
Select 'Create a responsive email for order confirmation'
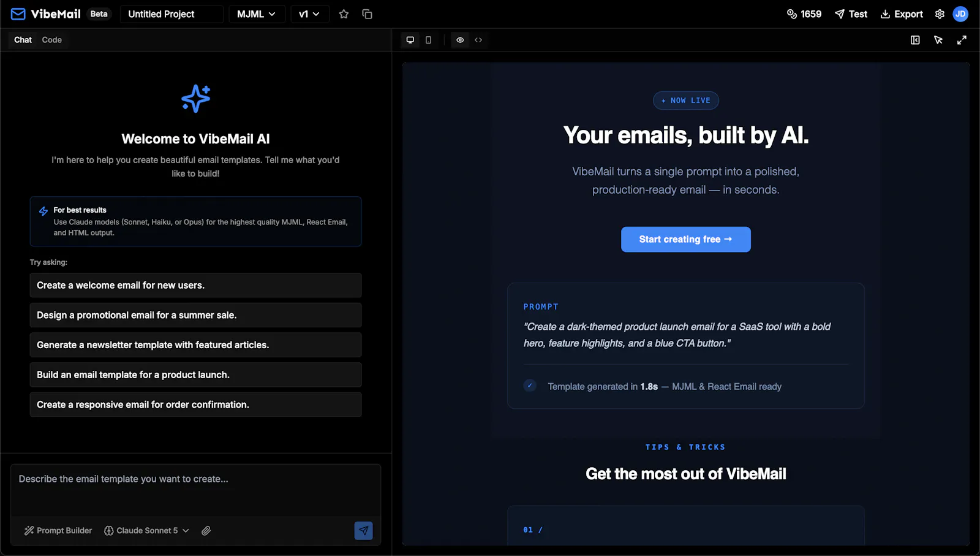195,405
